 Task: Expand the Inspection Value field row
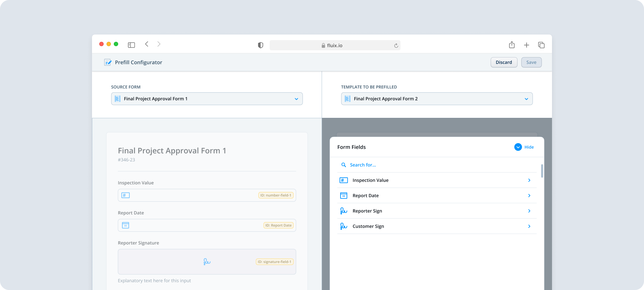coord(529,180)
